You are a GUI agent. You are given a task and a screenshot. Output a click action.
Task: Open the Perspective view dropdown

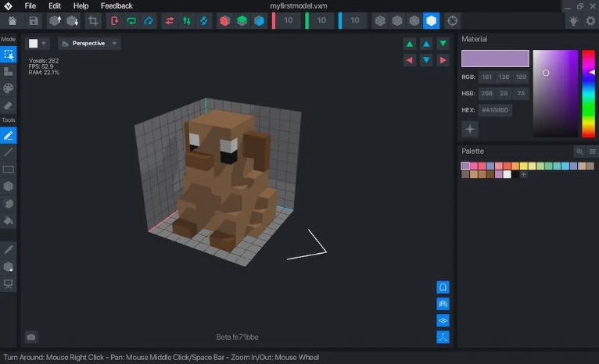pyautogui.click(x=89, y=44)
